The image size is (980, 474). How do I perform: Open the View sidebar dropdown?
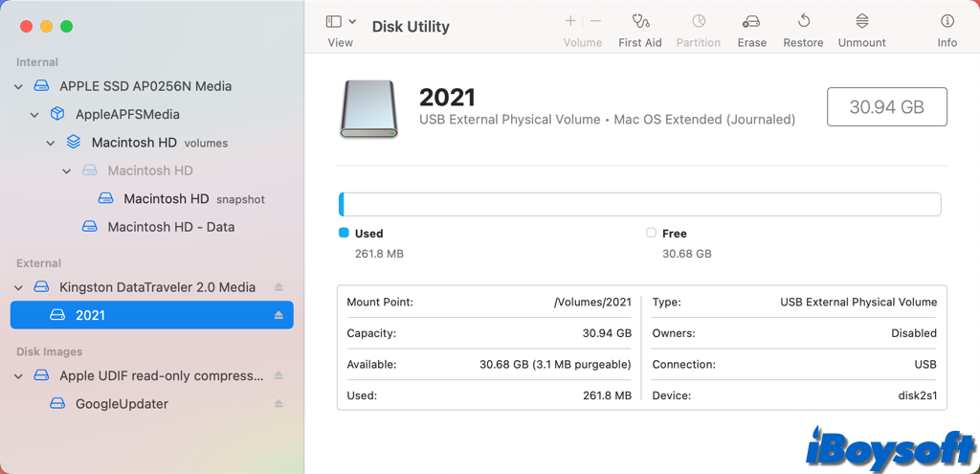(341, 21)
